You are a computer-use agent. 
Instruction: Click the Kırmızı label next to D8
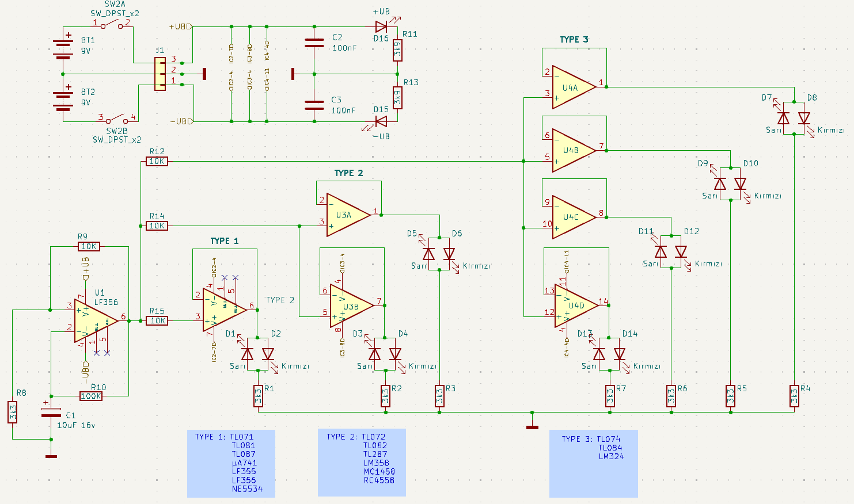click(x=831, y=130)
